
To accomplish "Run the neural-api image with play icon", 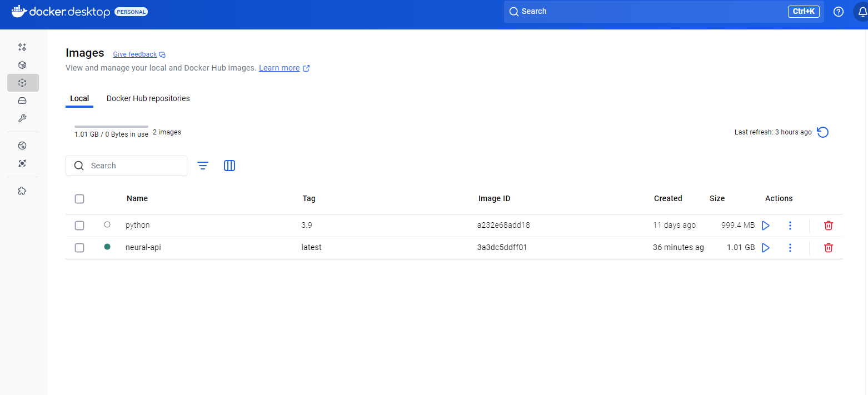I will (x=766, y=248).
